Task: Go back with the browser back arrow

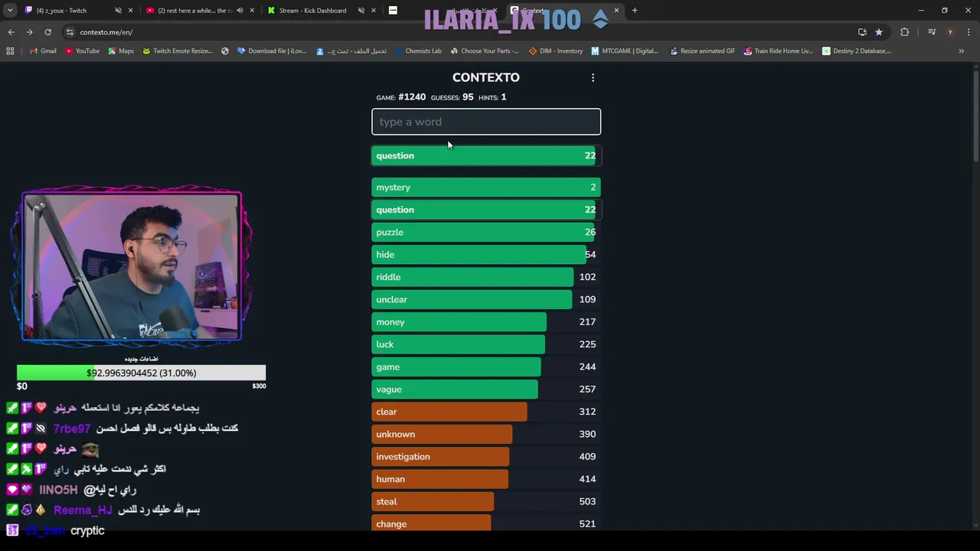Action: click(x=11, y=32)
